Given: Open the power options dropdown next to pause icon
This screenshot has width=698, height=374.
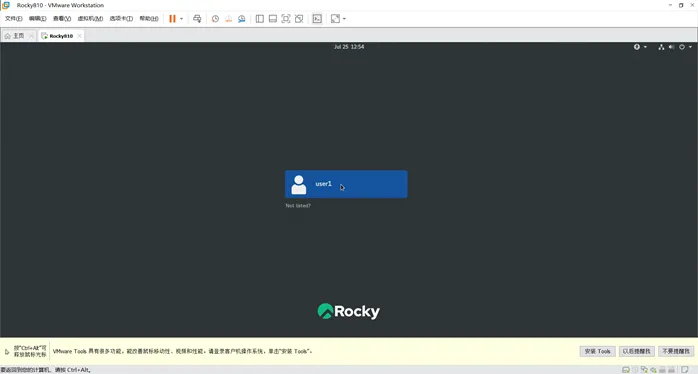Looking at the screenshot, I should 181,19.
